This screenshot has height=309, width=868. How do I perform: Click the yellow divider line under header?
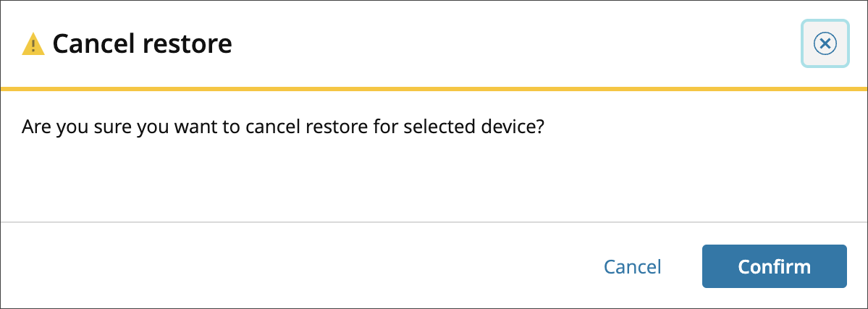(x=434, y=89)
